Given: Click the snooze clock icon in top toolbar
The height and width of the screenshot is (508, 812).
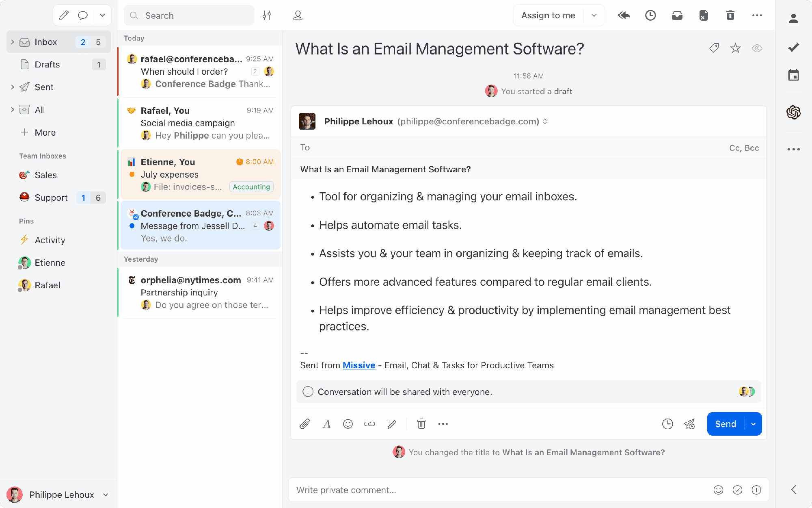Looking at the screenshot, I should pos(650,15).
